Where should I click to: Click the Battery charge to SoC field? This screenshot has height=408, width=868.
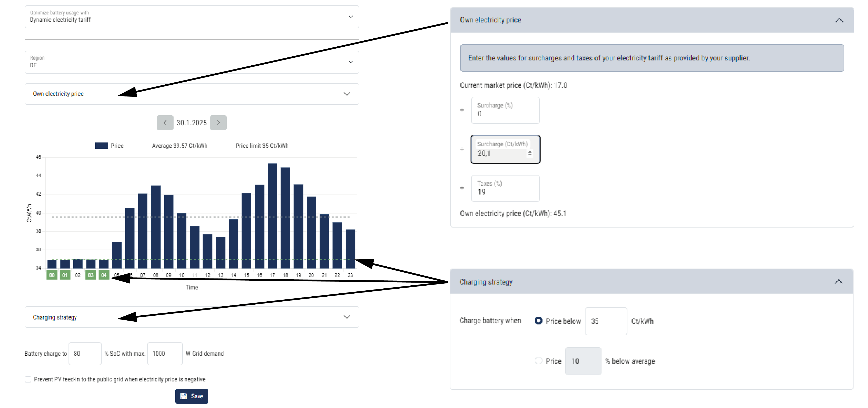(x=85, y=353)
